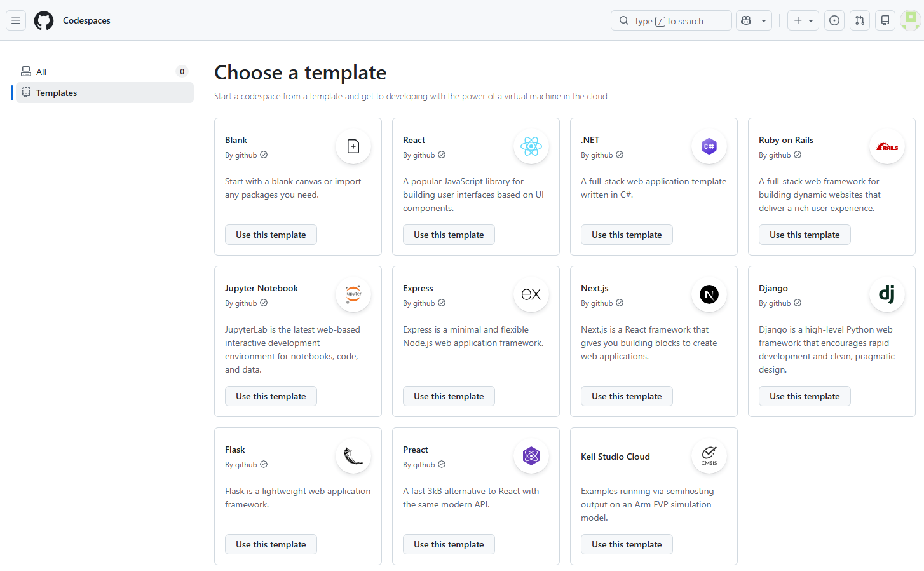Open the Ruby on Rails title link
Viewport: 924px width, 571px height.
pos(786,140)
